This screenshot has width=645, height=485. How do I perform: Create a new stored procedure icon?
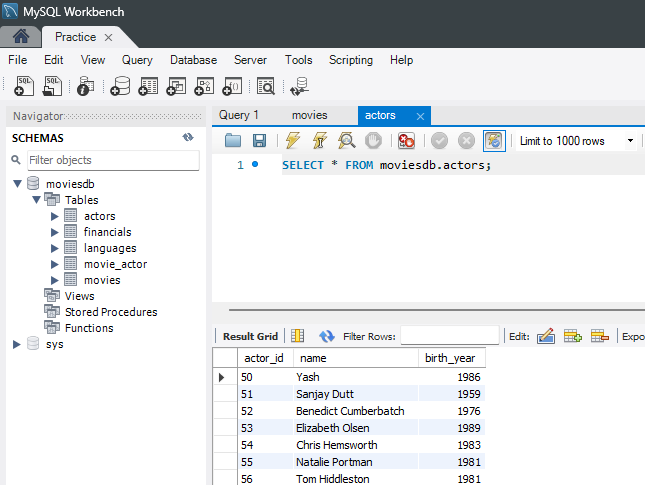tap(204, 86)
